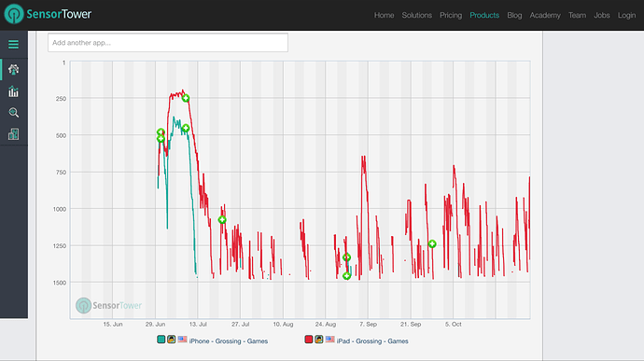Open Blog in the top navigation
644x361 pixels.
point(514,15)
